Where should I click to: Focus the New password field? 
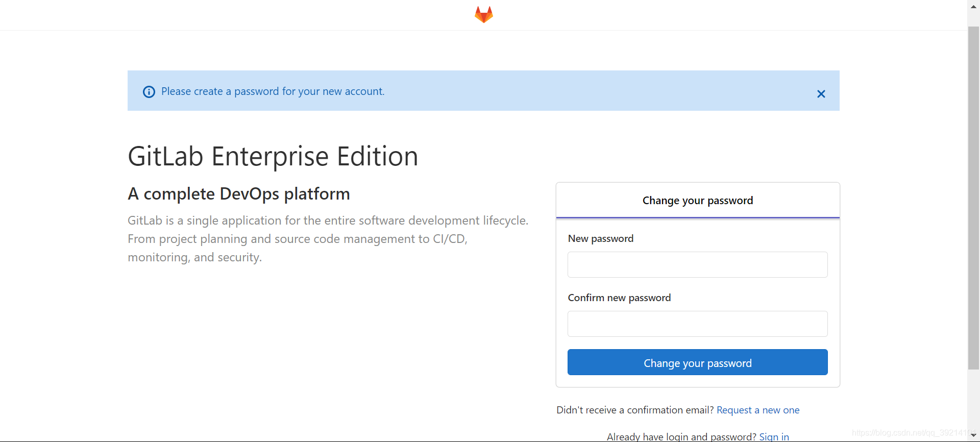tap(697, 264)
